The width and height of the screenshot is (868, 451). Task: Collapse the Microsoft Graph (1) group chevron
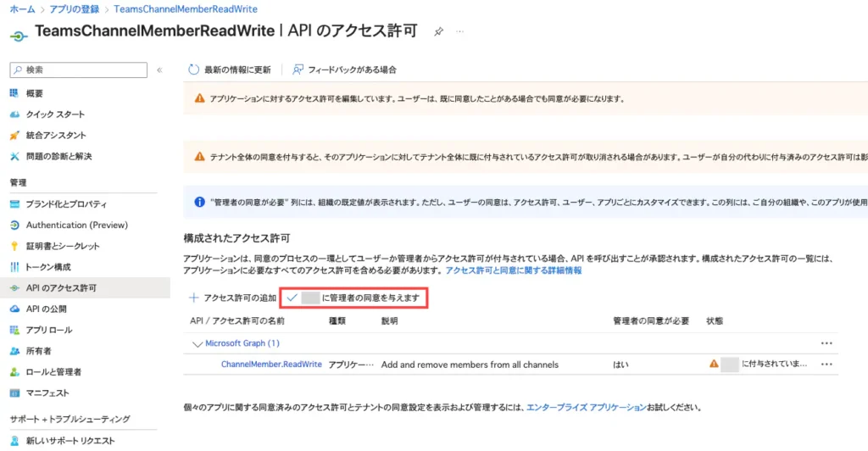pos(197,343)
